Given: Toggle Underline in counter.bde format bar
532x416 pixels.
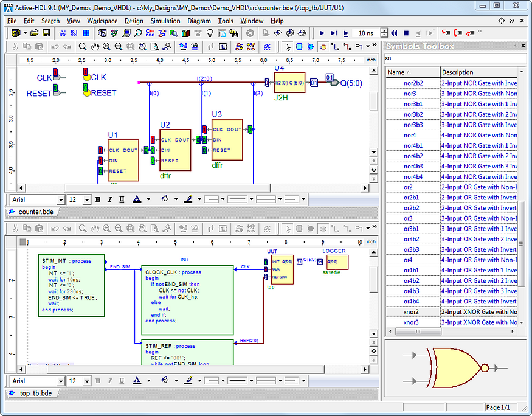Looking at the screenshot, I should [122, 199].
